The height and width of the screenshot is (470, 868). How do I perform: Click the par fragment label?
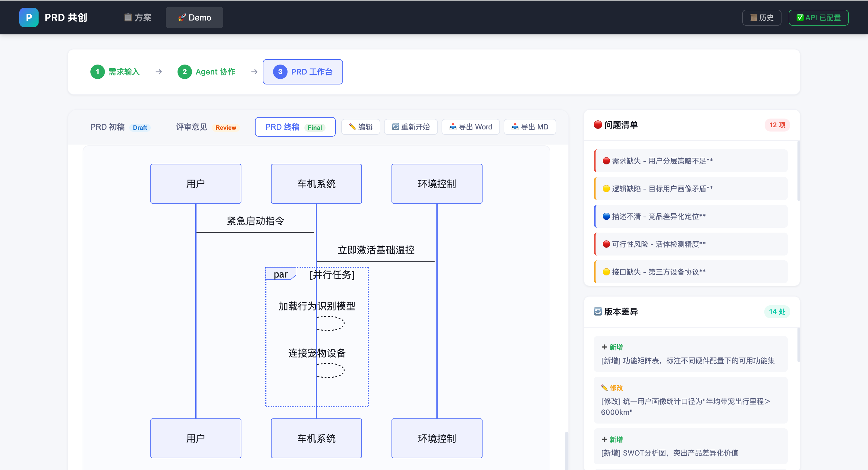(281, 274)
